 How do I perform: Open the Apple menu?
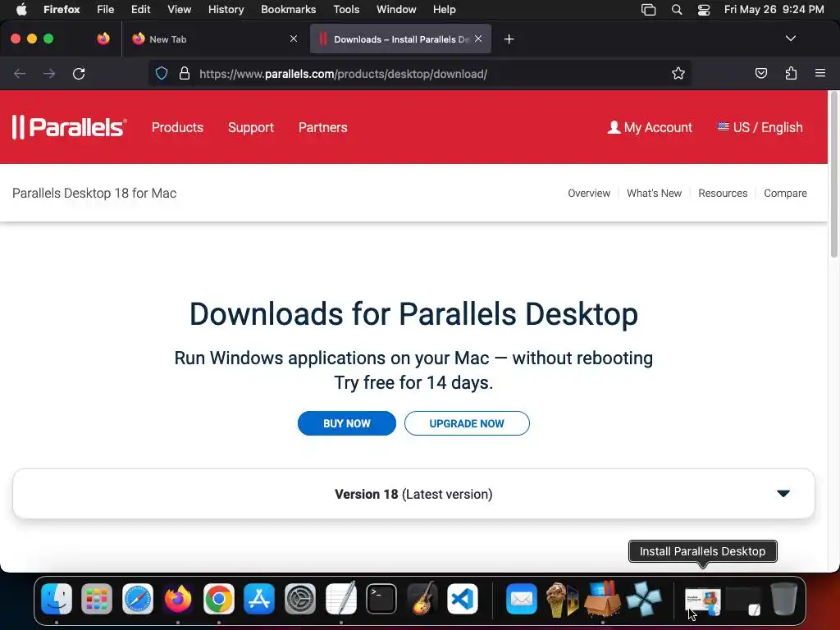(x=21, y=9)
